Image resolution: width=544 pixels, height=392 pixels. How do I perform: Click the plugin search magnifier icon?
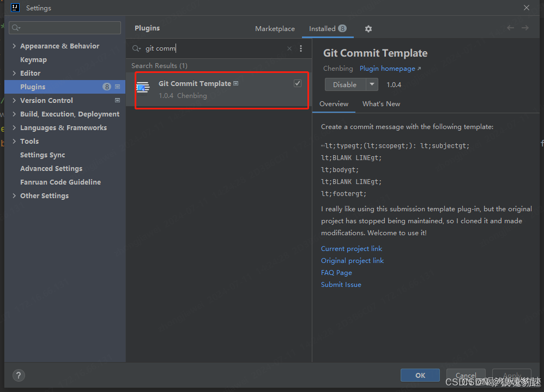pyautogui.click(x=136, y=48)
